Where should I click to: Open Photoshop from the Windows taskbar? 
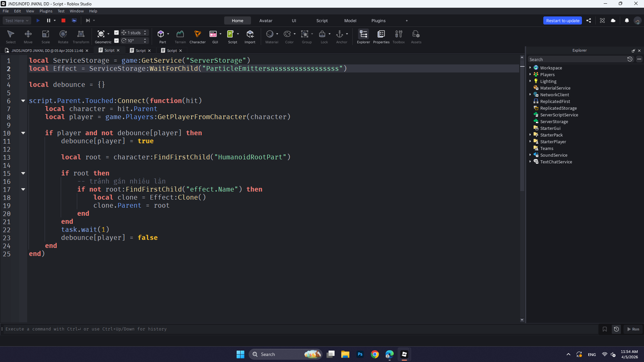(x=360, y=354)
